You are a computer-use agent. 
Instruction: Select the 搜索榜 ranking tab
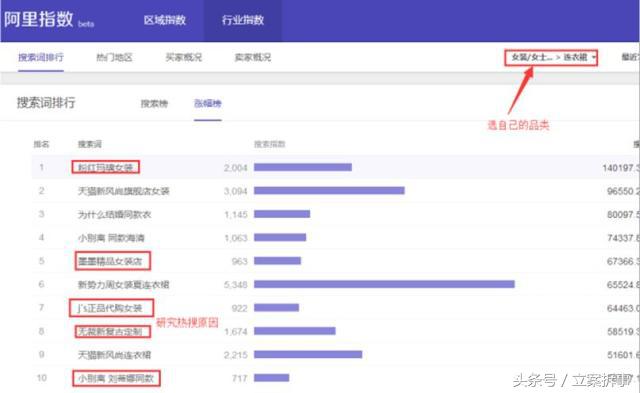tap(154, 104)
